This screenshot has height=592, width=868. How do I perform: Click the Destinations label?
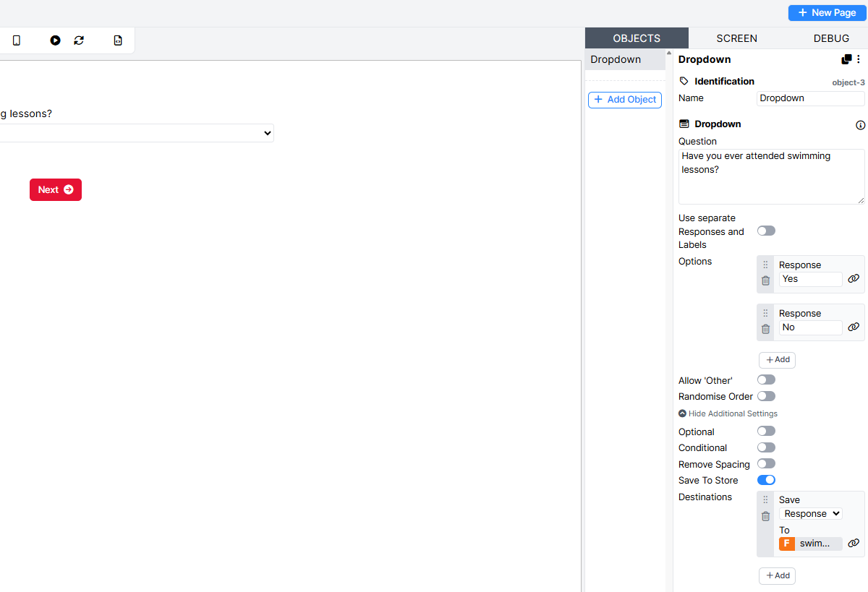705,497
